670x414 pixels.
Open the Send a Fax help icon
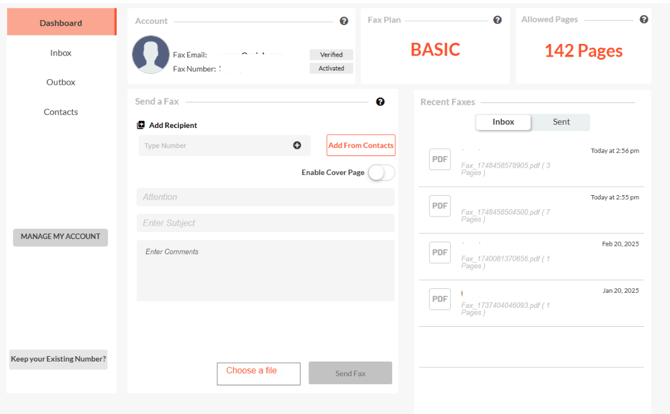pyautogui.click(x=380, y=102)
